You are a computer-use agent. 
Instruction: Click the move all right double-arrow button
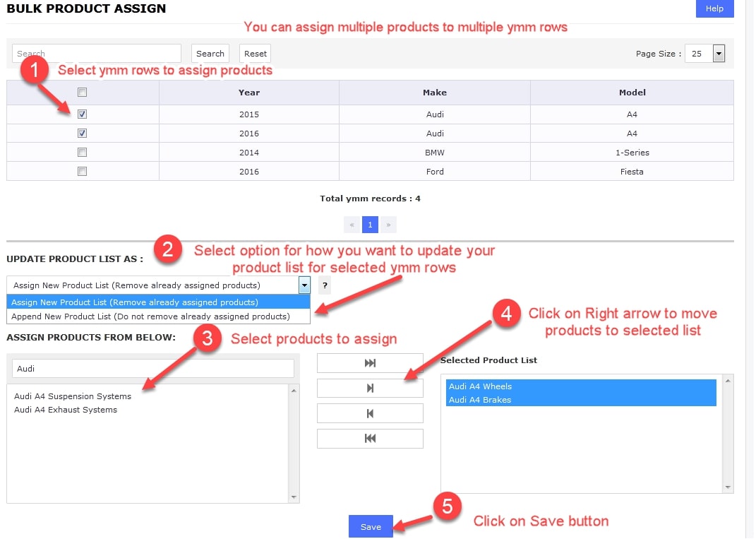pyautogui.click(x=370, y=363)
